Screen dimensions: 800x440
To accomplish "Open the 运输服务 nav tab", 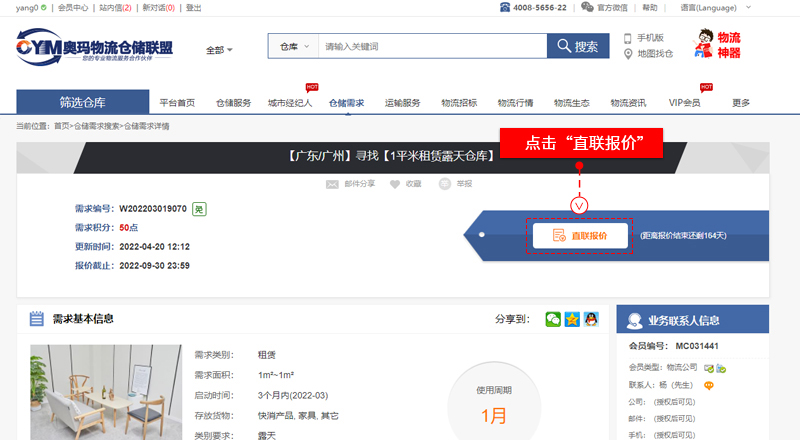I will click(402, 103).
